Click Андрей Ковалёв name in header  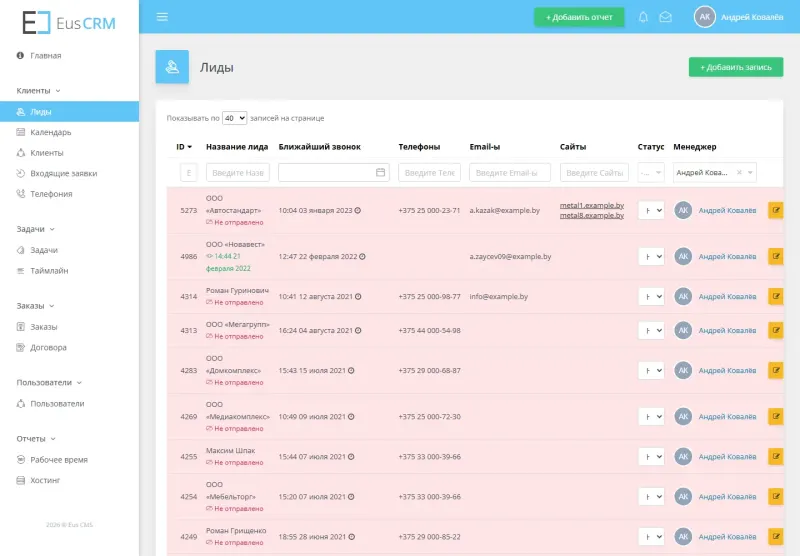752,17
